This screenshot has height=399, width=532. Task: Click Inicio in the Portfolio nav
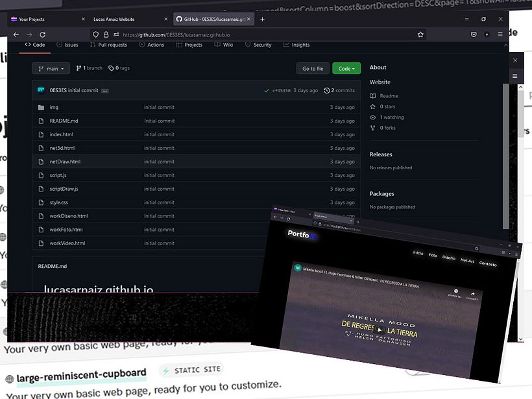pyautogui.click(x=418, y=253)
